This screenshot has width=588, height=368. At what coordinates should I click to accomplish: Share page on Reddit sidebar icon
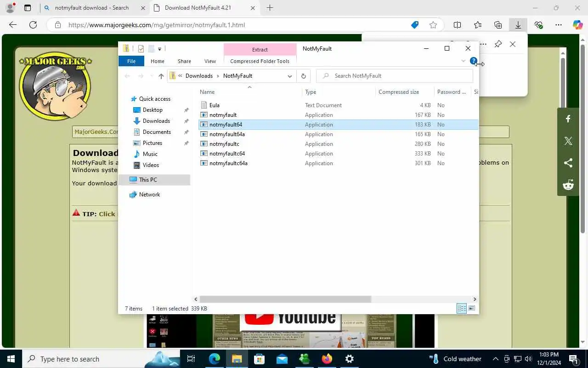pos(568,185)
